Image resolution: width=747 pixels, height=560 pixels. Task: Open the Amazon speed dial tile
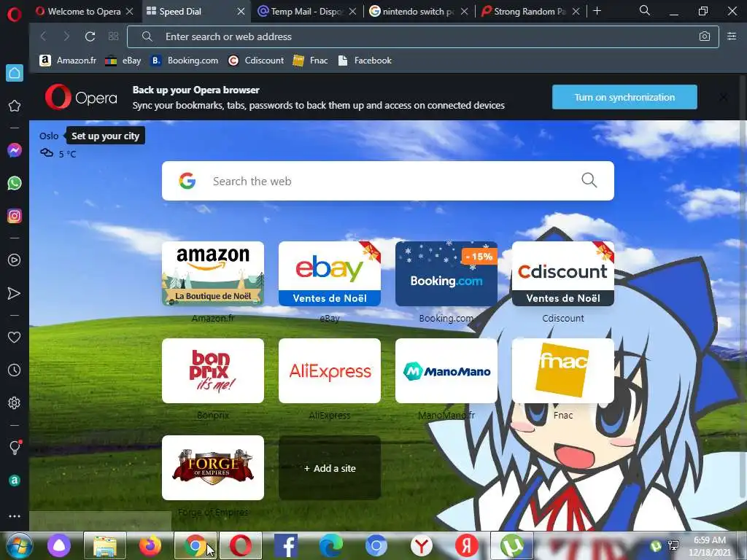(213, 274)
